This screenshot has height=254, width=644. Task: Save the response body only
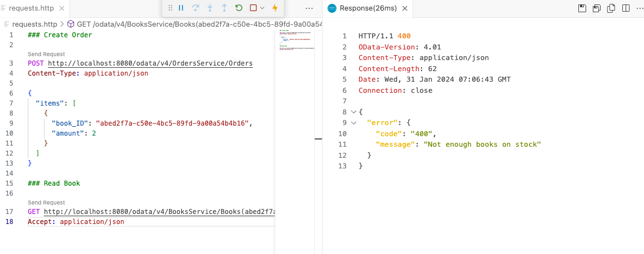point(597,8)
